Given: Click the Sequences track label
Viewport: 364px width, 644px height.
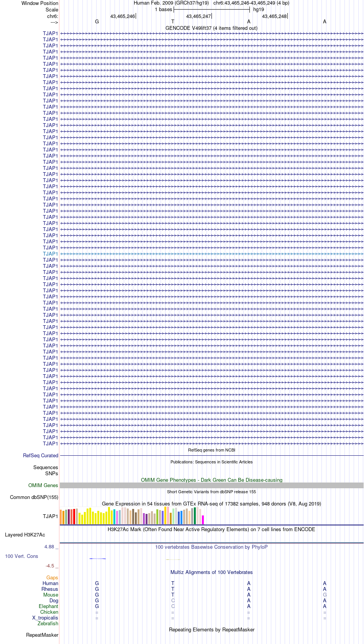Looking at the screenshot, I should pyautogui.click(x=46, y=467).
